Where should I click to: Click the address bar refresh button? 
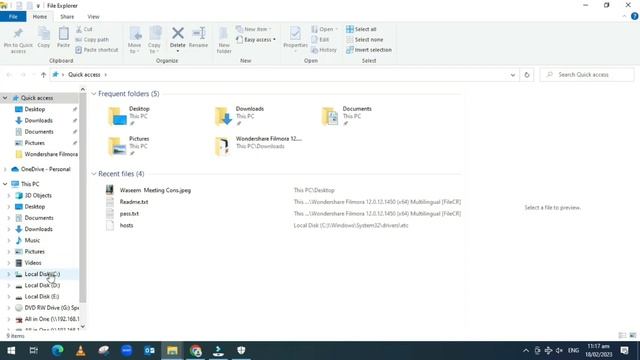point(527,75)
